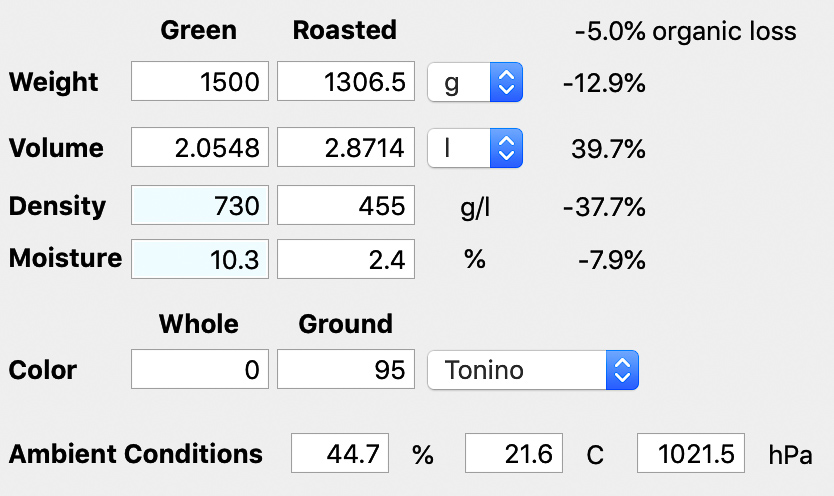834x496 pixels.
Task: Click the roasted density field showing 455
Action: pos(346,205)
